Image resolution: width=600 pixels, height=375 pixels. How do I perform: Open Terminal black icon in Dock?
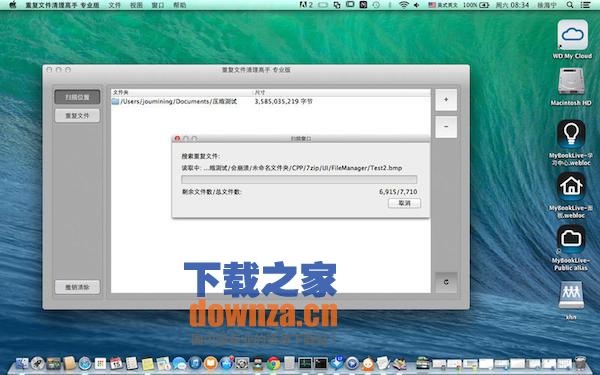point(321,363)
